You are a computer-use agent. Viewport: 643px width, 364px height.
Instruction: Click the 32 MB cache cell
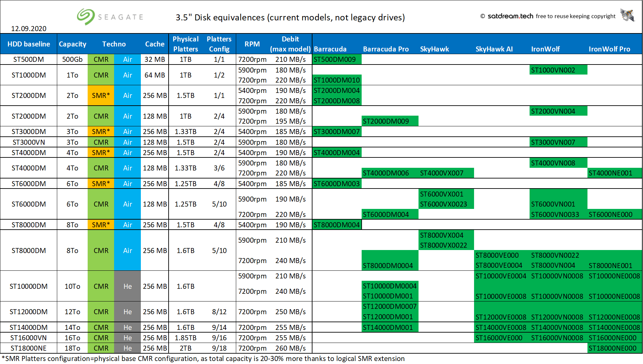pos(155,59)
